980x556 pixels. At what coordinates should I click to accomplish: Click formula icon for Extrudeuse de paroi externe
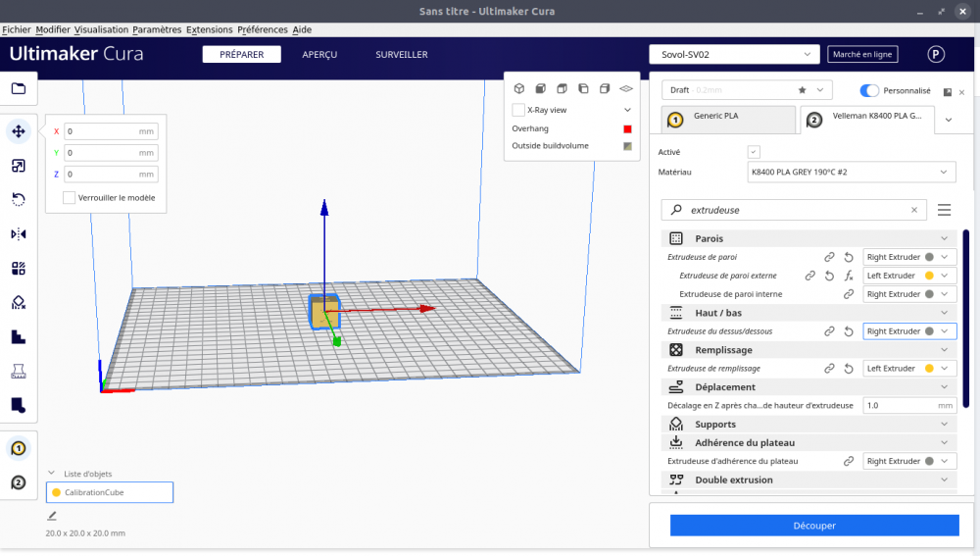click(x=848, y=276)
